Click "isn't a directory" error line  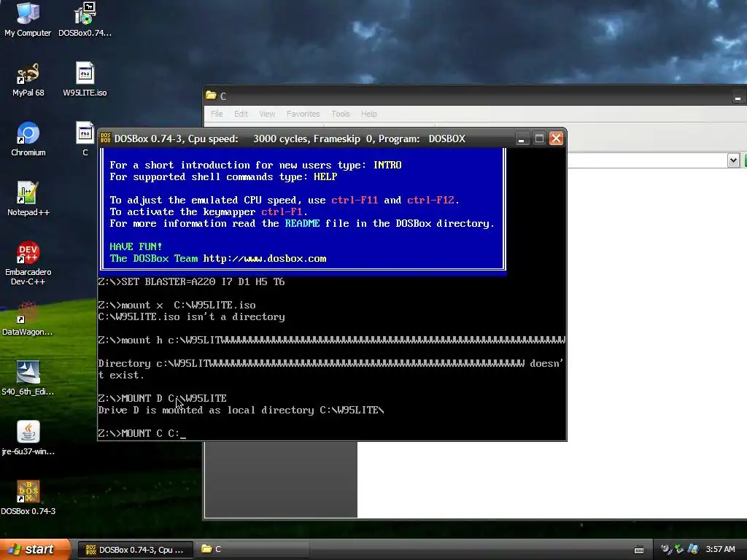(192, 317)
